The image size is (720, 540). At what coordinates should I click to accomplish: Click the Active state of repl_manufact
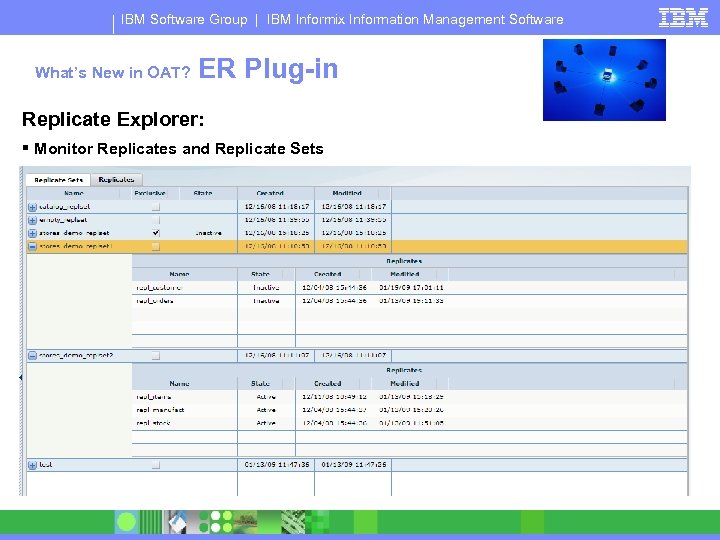pos(266,410)
